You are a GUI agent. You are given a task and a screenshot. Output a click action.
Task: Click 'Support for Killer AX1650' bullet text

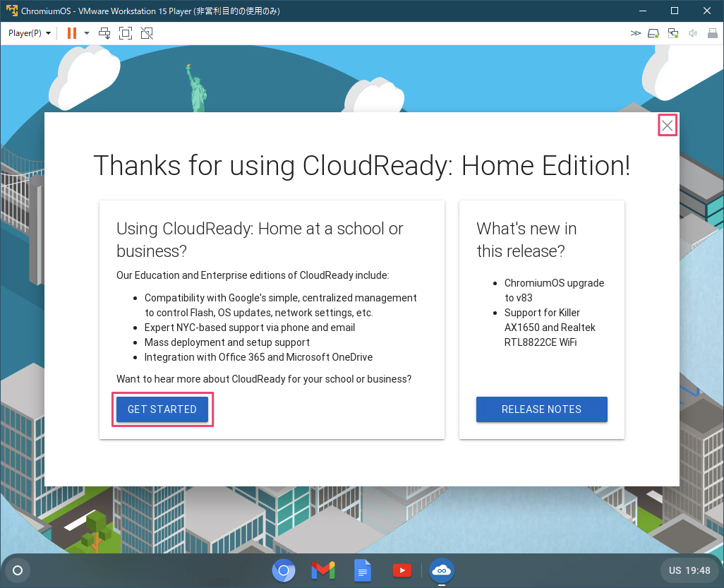point(550,328)
